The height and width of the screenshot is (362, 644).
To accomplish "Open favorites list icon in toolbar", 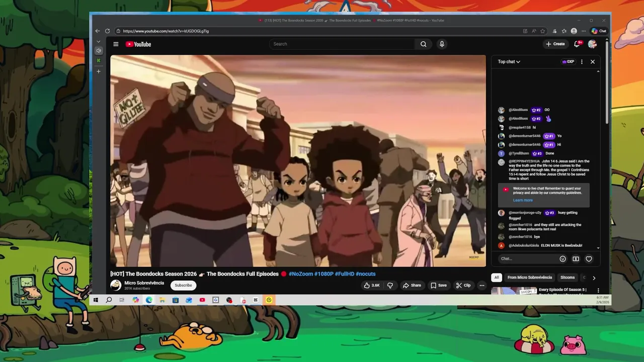I will tap(564, 31).
